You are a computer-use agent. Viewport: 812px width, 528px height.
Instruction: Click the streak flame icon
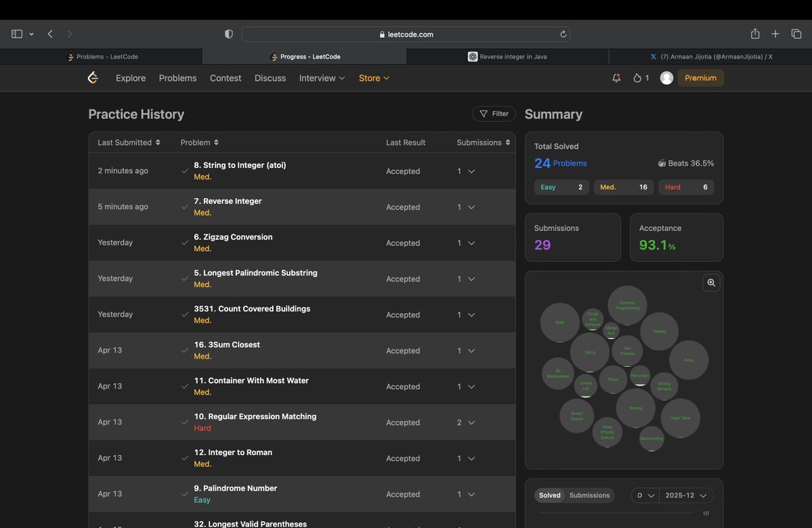[x=637, y=78]
